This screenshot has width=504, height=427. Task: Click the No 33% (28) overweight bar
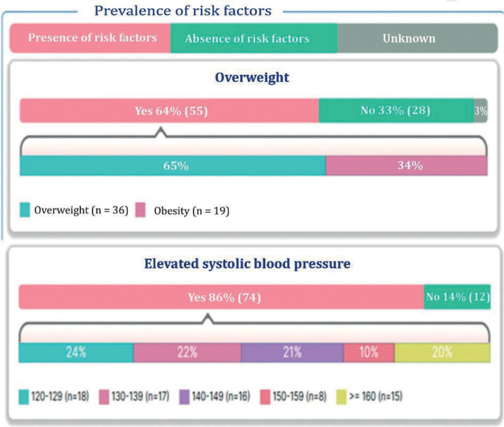396,111
